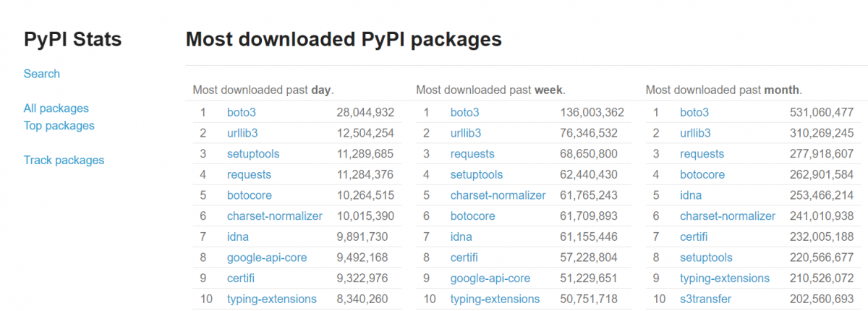Image resolution: width=868 pixels, height=311 pixels.
Task: Select idna in the past month list
Action: pyautogui.click(x=690, y=195)
